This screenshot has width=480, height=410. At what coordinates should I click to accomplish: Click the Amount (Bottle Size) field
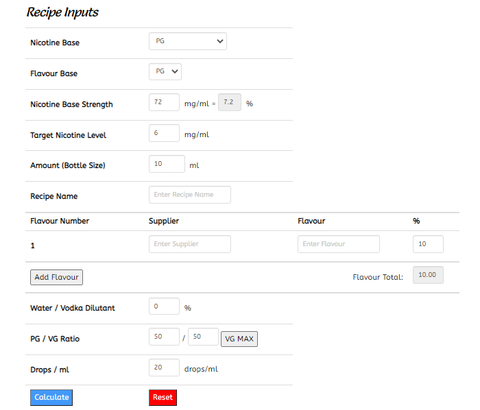(167, 164)
